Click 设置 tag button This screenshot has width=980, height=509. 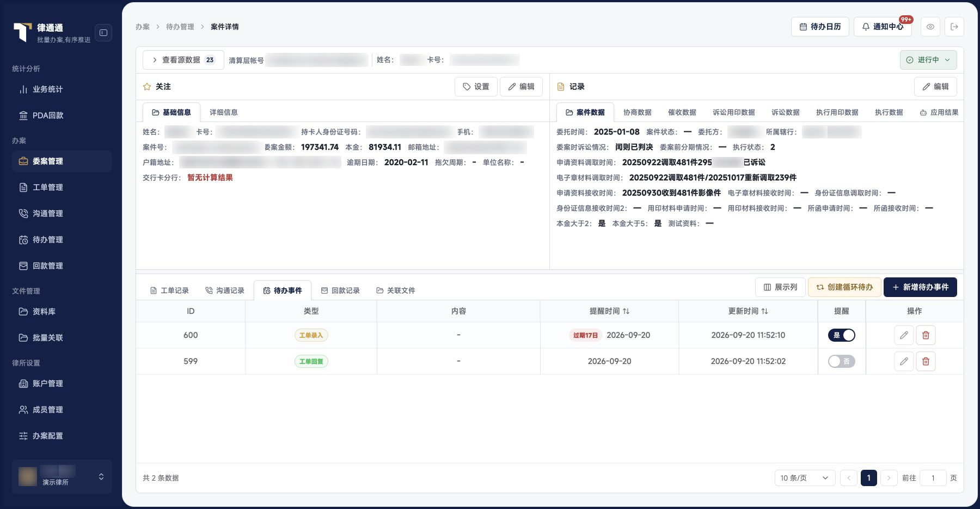(x=476, y=87)
